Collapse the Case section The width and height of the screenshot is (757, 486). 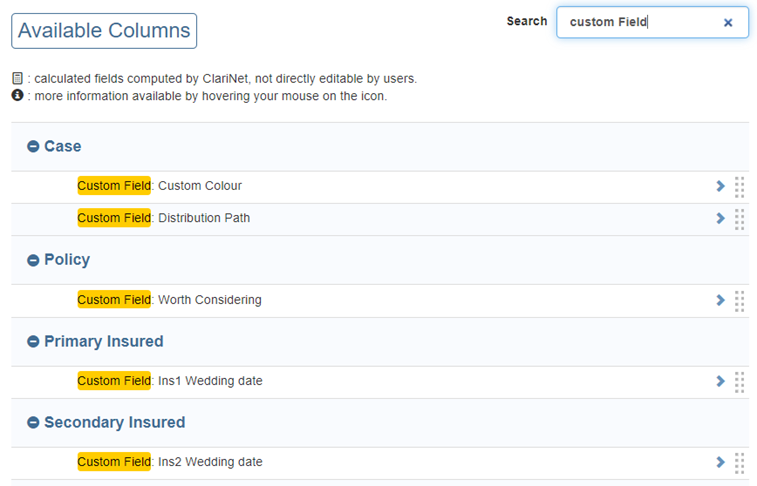pos(33,147)
